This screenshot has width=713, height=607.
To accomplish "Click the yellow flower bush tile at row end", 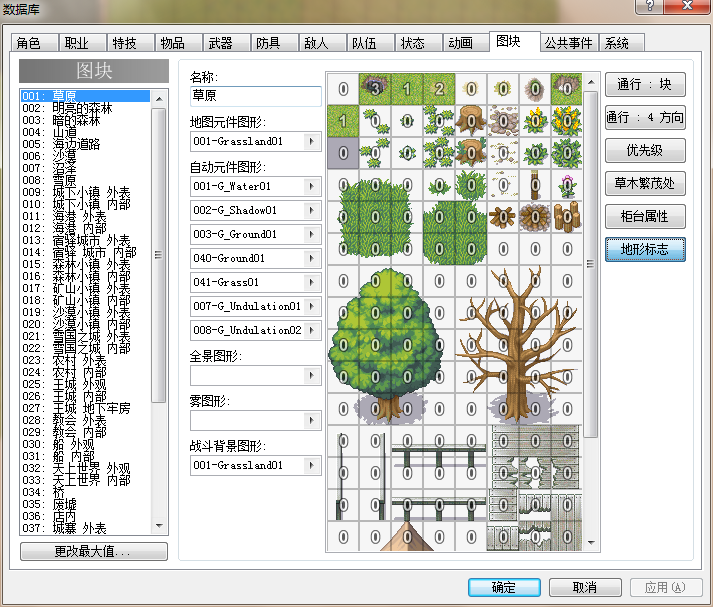I will (x=567, y=121).
